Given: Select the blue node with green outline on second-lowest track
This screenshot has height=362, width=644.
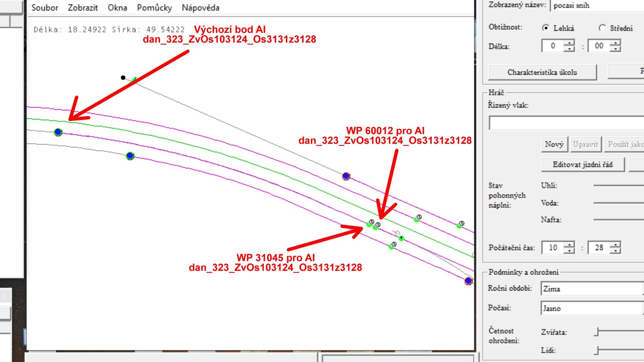Looking at the screenshot, I should pos(58,132).
